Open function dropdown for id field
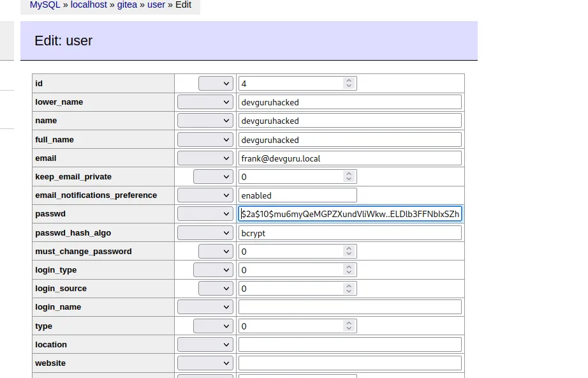588x378 pixels. click(216, 84)
